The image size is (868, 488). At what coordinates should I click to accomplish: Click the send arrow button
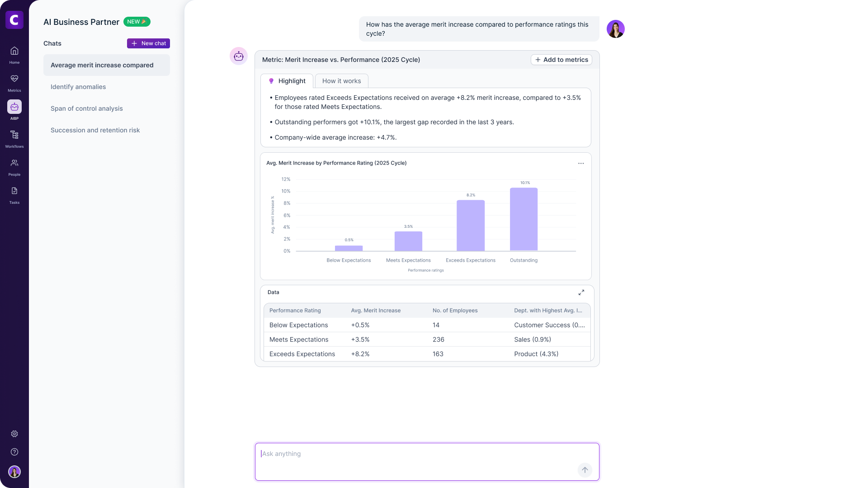click(x=585, y=470)
